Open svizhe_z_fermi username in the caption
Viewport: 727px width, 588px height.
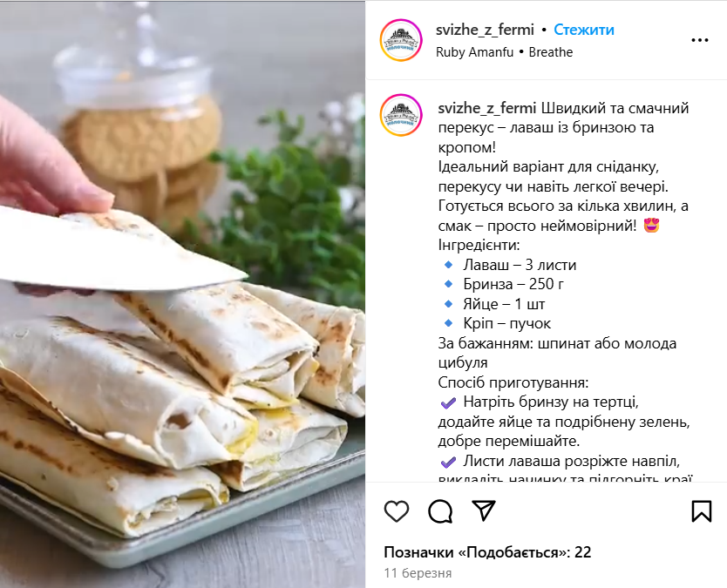pyautogui.click(x=487, y=108)
